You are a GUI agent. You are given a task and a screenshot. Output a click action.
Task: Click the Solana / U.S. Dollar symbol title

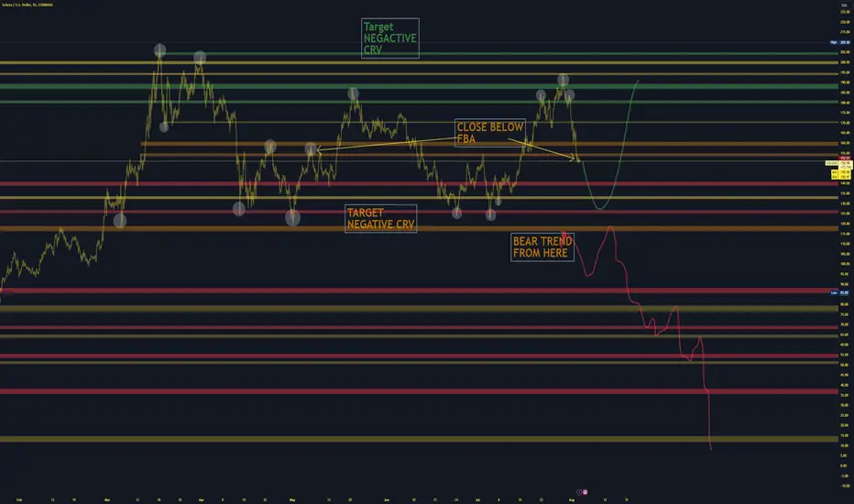point(27,5)
